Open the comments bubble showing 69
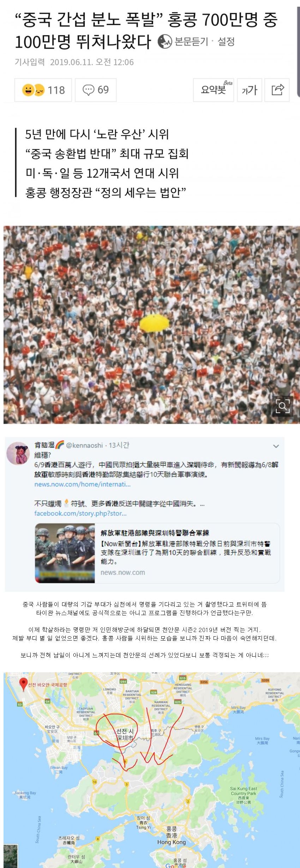The width and height of the screenshot is (300, 868). (96, 90)
